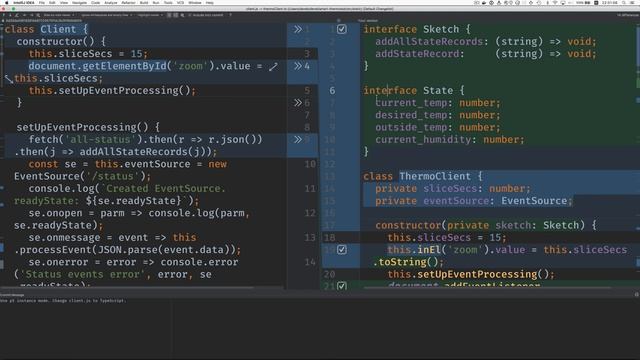Click 'class ThermoClient {' in right pane
The image size is (640, 360).
click(x=423, y=176)
